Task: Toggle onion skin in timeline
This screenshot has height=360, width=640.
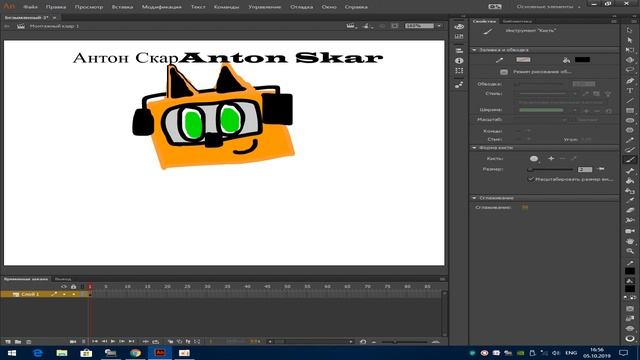Action: pos(171,341)
